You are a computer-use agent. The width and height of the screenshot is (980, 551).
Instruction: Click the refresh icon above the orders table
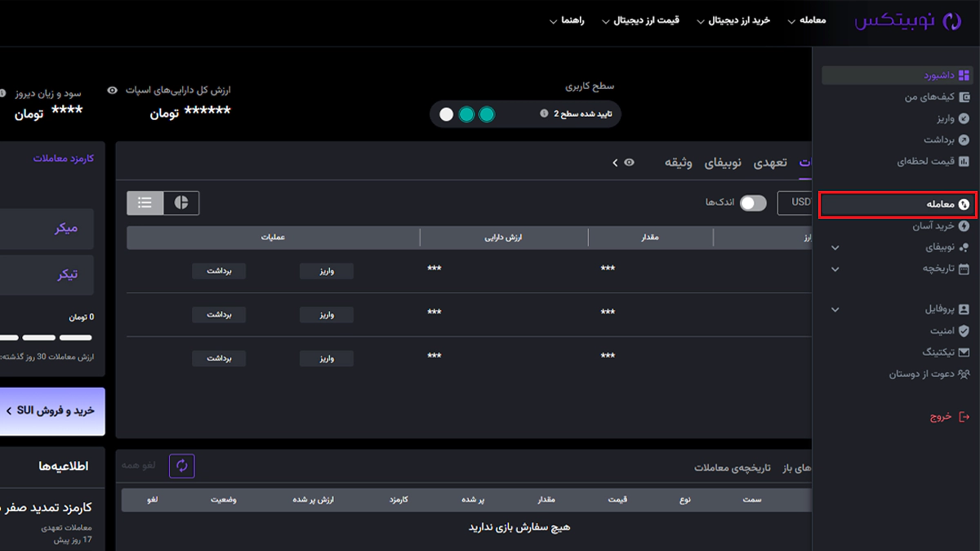[x=182, y=466]
